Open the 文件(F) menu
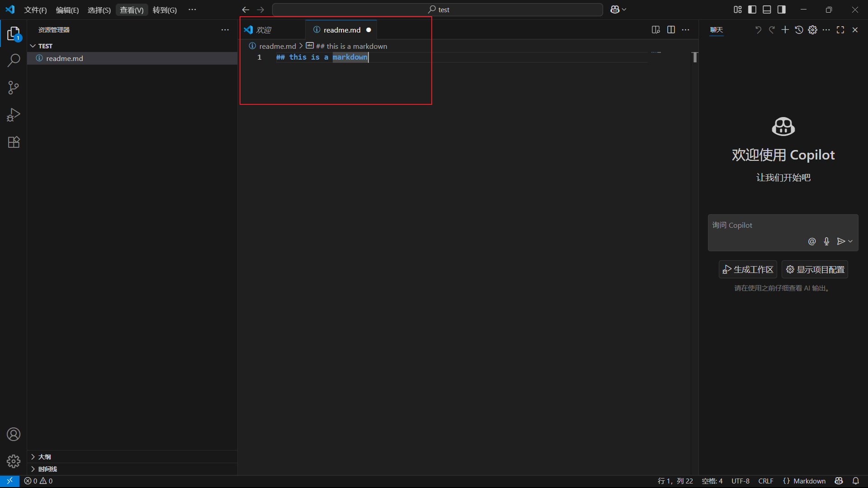868x488 pixels. pyautogui.click(x=35, y=10)
